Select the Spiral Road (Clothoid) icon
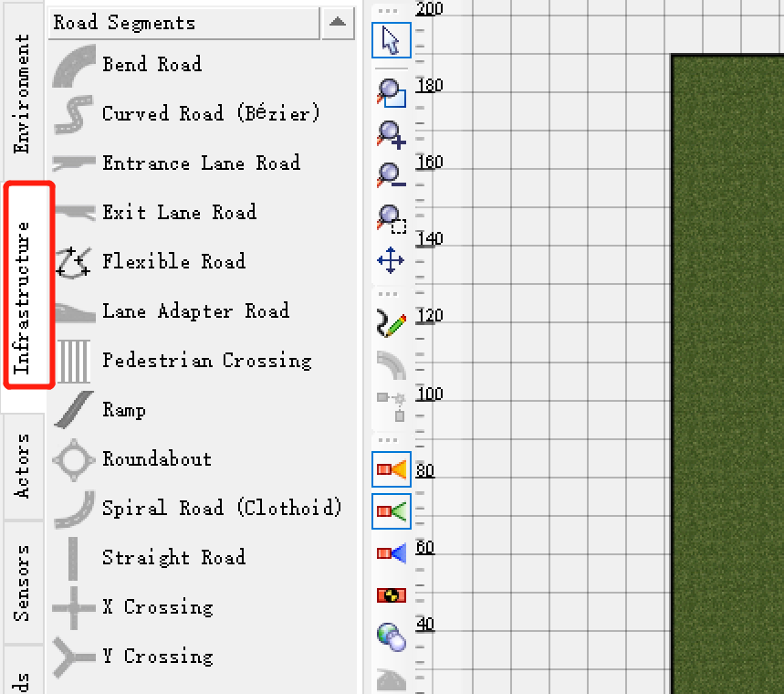This screenshot has height=694, width=784. coord(74,509)
